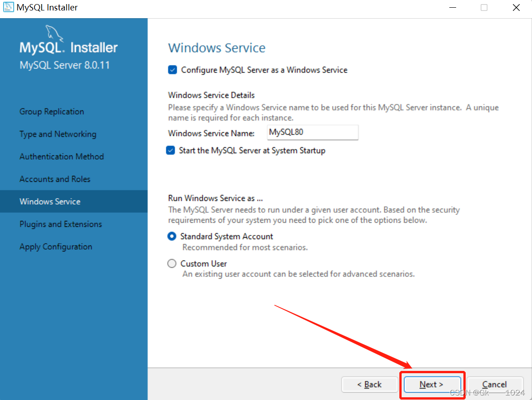Click the Windows Service heading
The image size is (532, 400).
(x=217, y=48)
